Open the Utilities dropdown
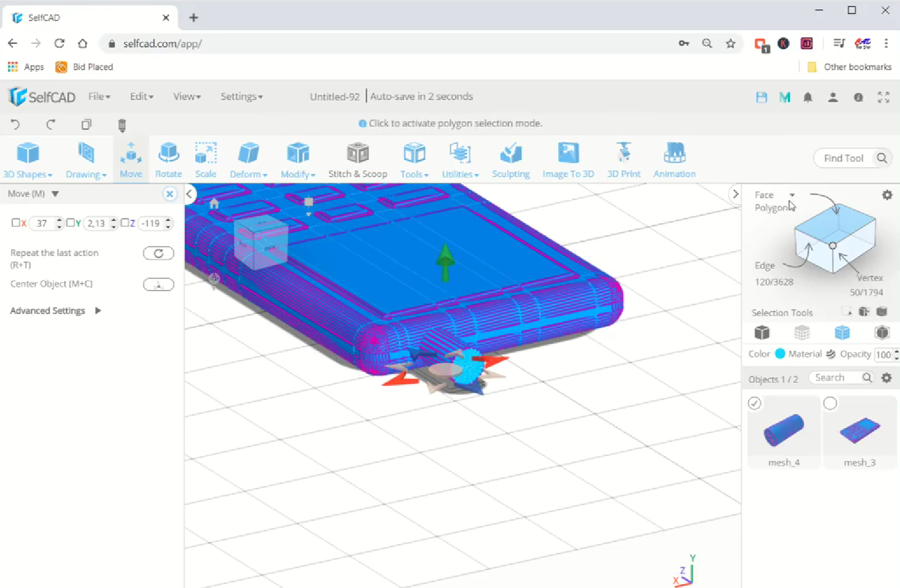900x588 pixels. [x=461, y=160]
